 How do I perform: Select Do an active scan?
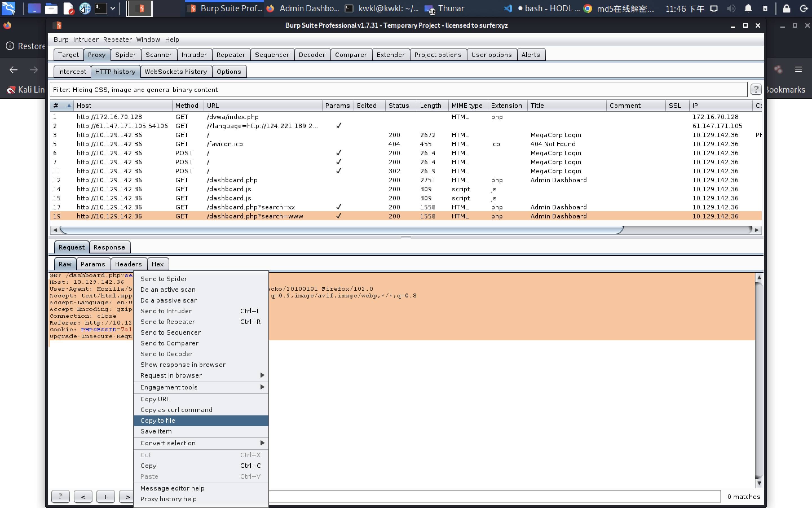[x=201, y=289]
